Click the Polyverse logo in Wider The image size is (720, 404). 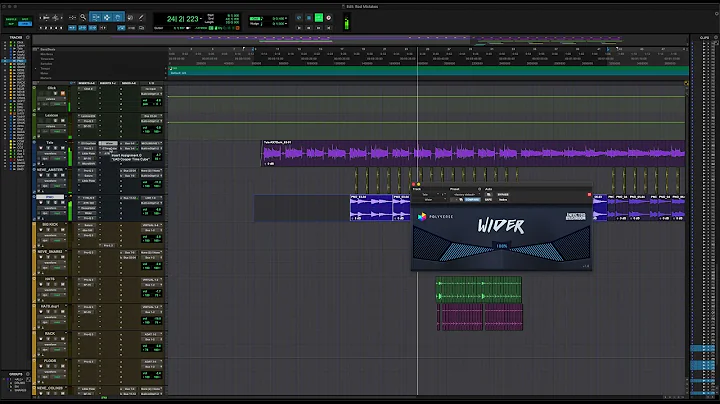pos(435,216)
